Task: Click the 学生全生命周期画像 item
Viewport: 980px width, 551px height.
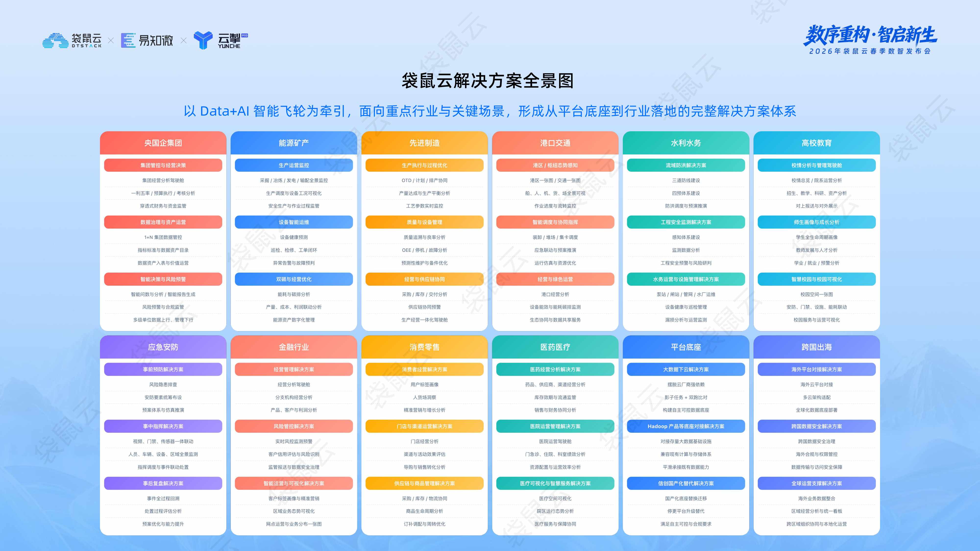Action: coord(817,238)
